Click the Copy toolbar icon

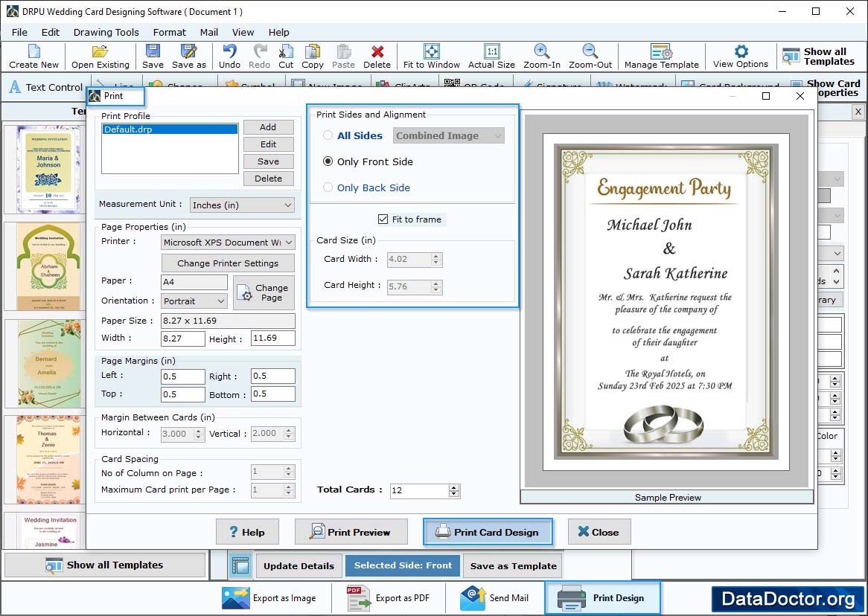tap(312, 57)
